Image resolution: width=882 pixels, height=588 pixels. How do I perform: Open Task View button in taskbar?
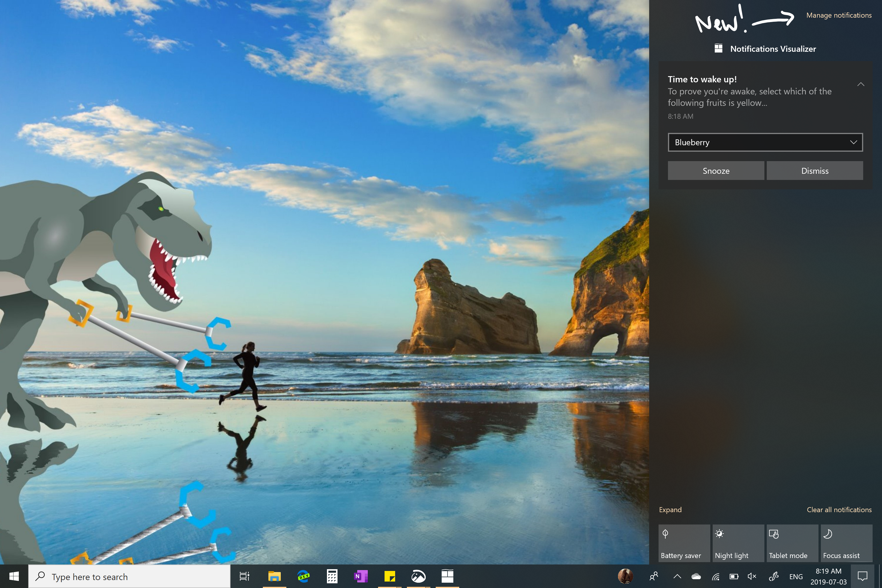[243, 576]
